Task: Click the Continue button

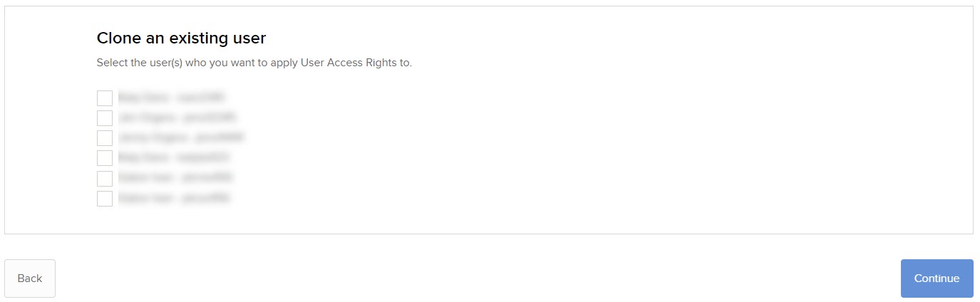Action: 937,278
